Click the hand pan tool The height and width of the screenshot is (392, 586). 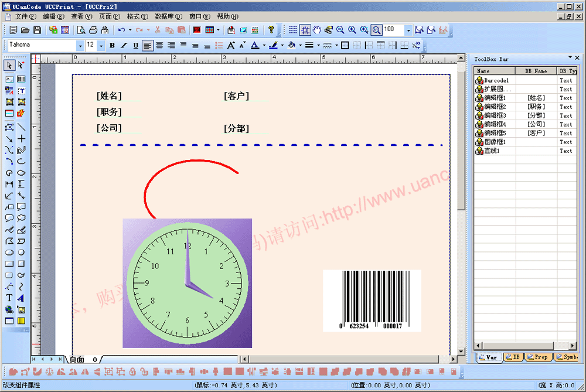317,30
